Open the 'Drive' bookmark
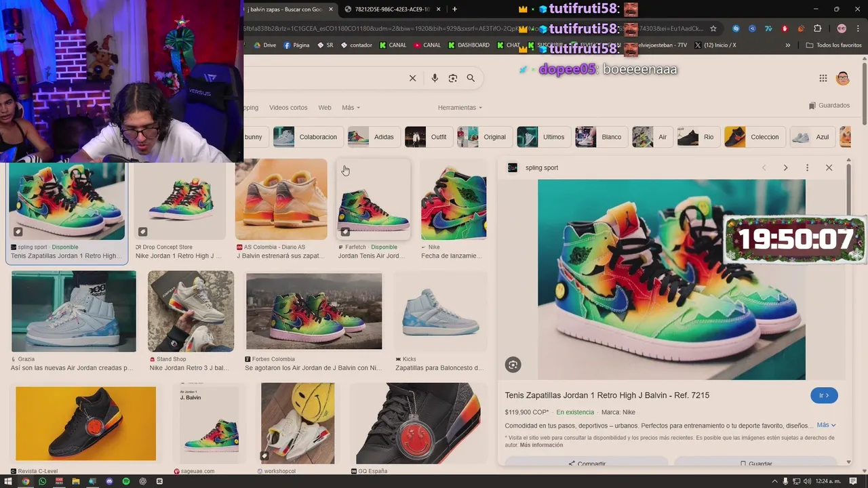Screen dimensions: 868x488 [x=265, y=45]
